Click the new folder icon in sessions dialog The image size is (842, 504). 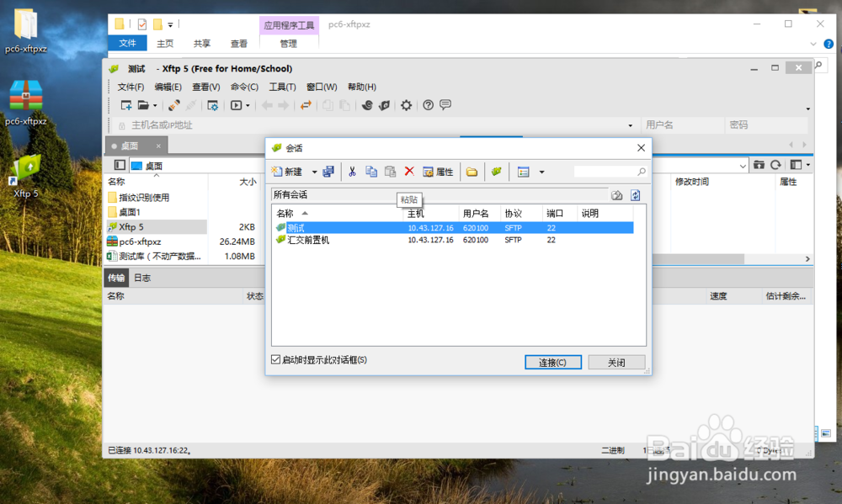472,172
